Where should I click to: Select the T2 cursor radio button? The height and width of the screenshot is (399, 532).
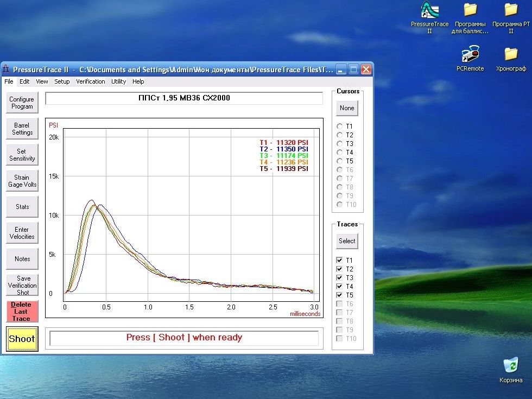[340, 135]
